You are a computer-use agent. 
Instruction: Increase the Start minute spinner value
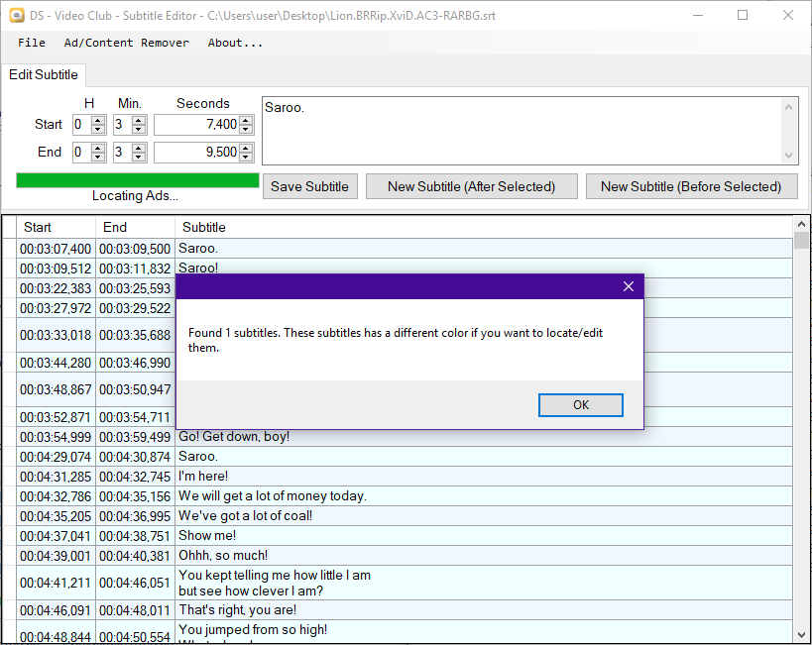pos(138,120)
